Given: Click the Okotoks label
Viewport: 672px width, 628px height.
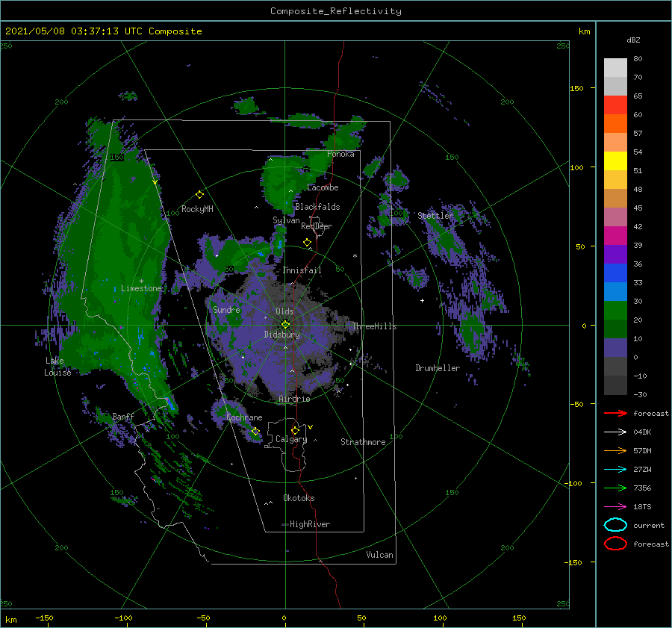Looking at the screenshot, I should click(x=299, y=497).
